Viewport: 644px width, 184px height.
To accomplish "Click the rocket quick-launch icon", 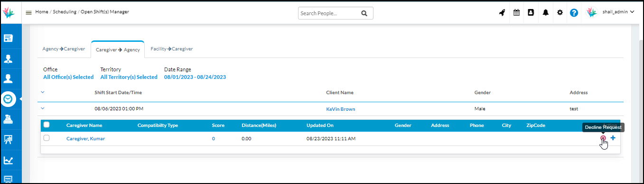I will 502,13.
